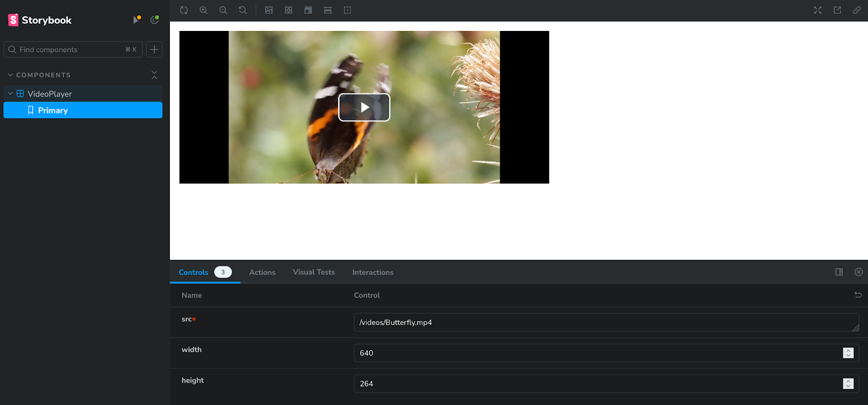The height and width of the screenshot is (405, 868).
Task: Enter full screen preview mode
Action: 818,10
